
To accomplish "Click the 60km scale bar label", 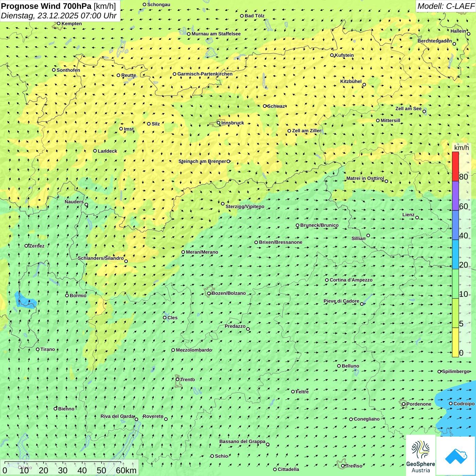I will [126, 470].
